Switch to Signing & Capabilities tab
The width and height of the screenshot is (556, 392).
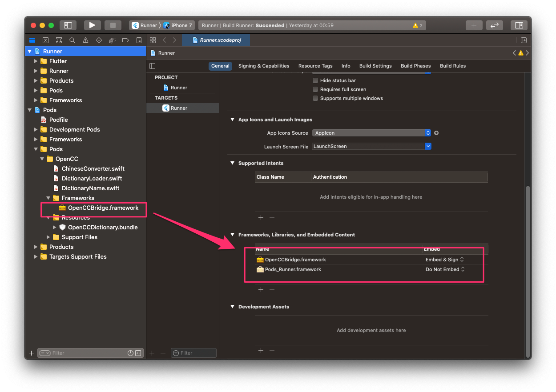264,66
